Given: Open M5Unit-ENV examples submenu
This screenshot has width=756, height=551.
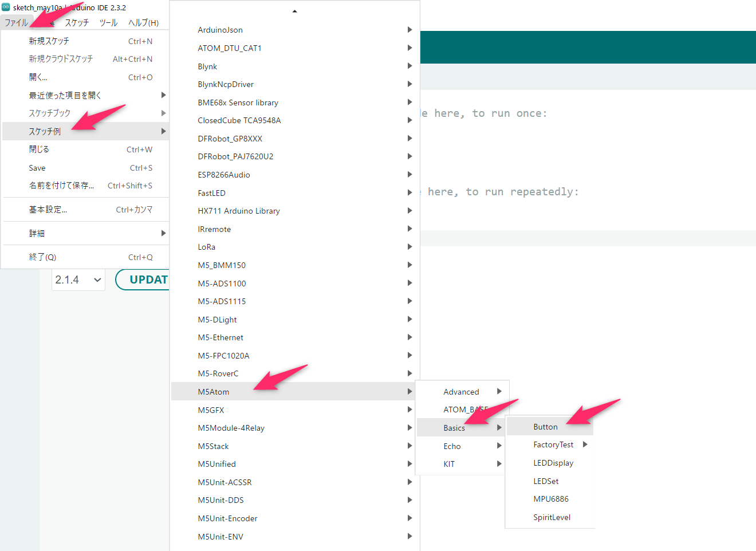Looking at the screenshot, I should [294, 537].
